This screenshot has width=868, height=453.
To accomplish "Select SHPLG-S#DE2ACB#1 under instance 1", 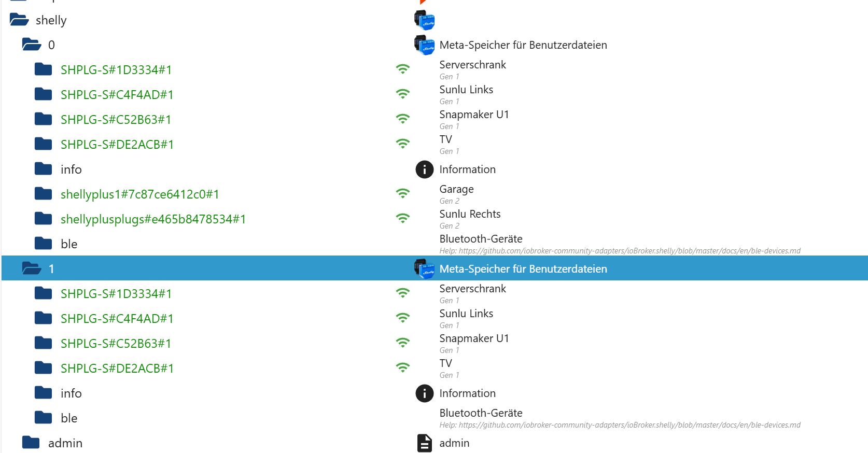I will (117, 369).
